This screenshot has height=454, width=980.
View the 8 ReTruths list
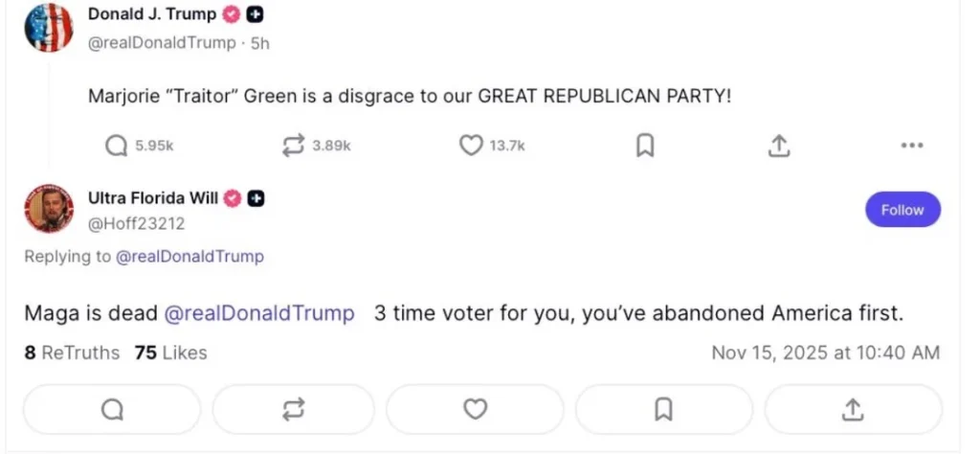click(72, 352)
